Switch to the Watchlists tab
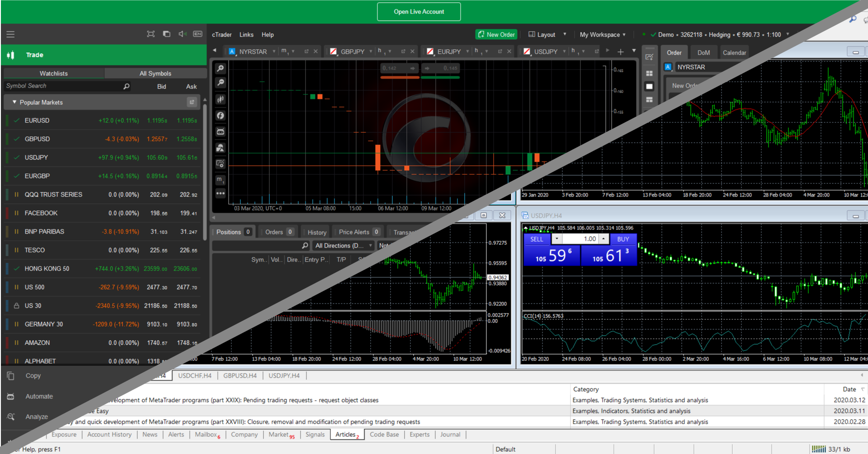868x454 pixels. 53,73
